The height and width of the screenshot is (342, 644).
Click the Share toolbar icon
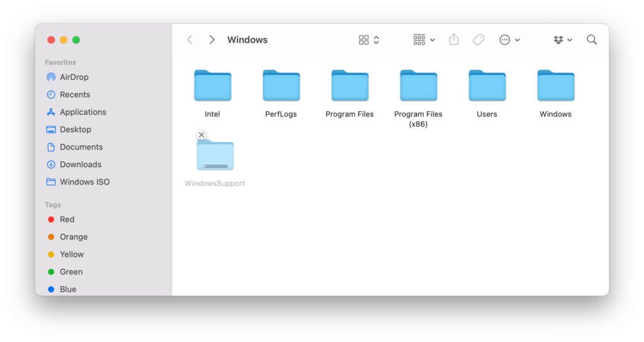(x=453, y=40)
